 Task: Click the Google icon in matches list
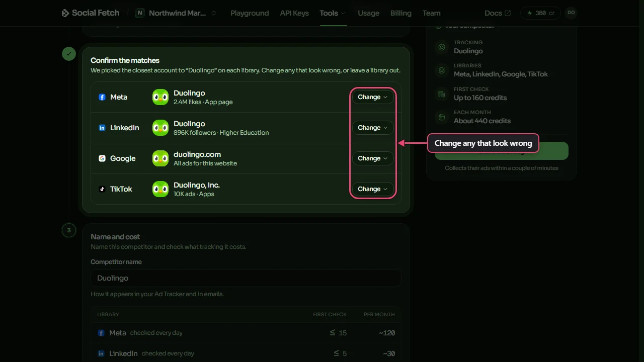pos(102,158)
